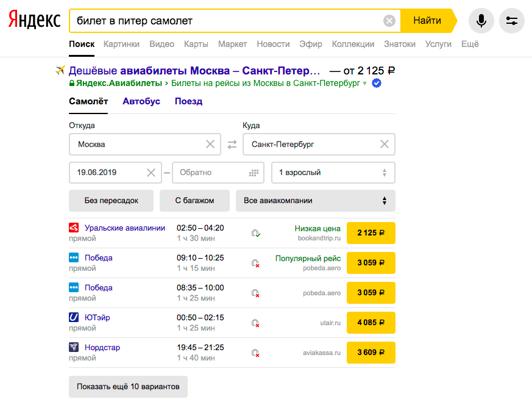Screen dimensions: 532x413
Task: Click no-baggage icon on Нордстар flight
Action: (x=255, y=353)
